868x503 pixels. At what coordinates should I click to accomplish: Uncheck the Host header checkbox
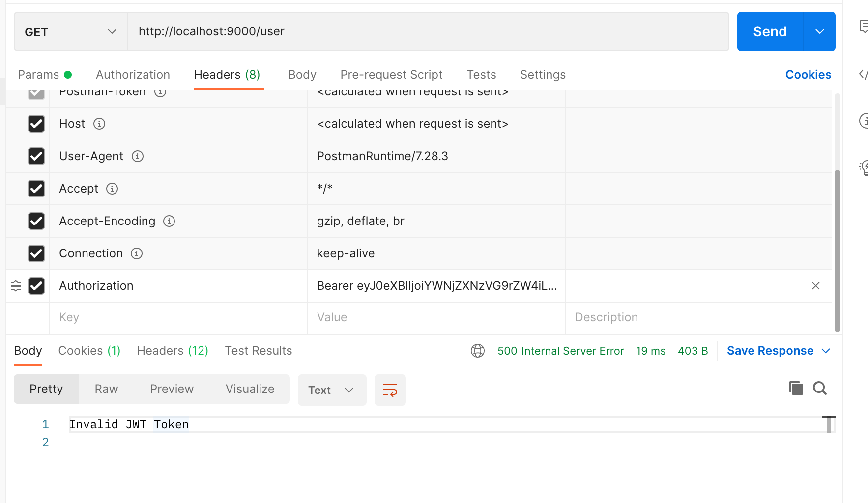pyautogui.click(x=36, y=124)
